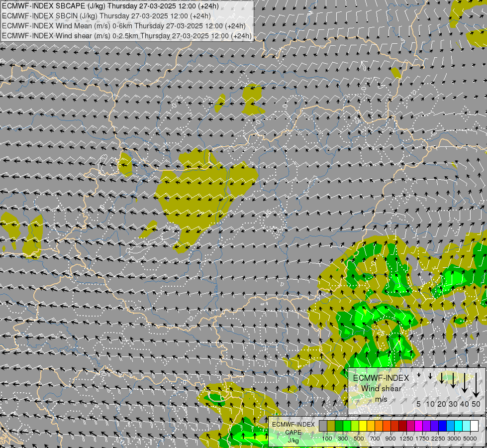Click the 40 m/s wind shear arrow
The height and width of the screenshot is (448, 487).
click(465, 383)
